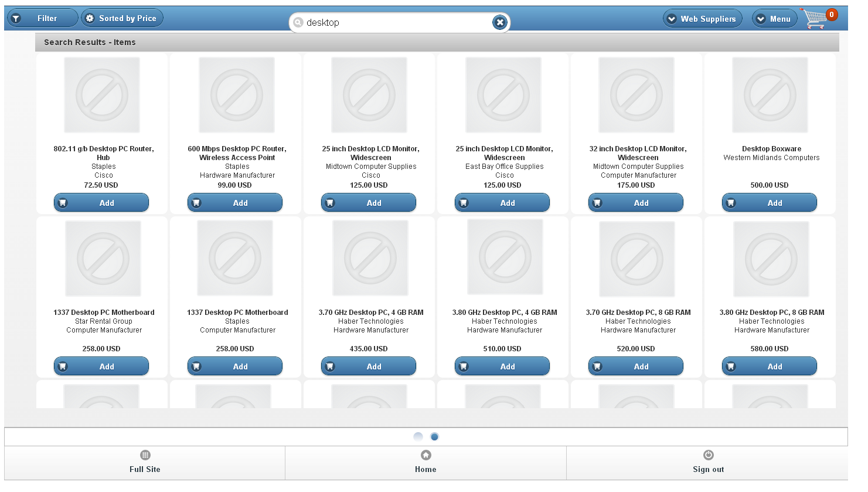Click 802.11 g/b Desktop PC Router title
The image size is (868, 492).
pyautogui.click(x=104, y=153)
